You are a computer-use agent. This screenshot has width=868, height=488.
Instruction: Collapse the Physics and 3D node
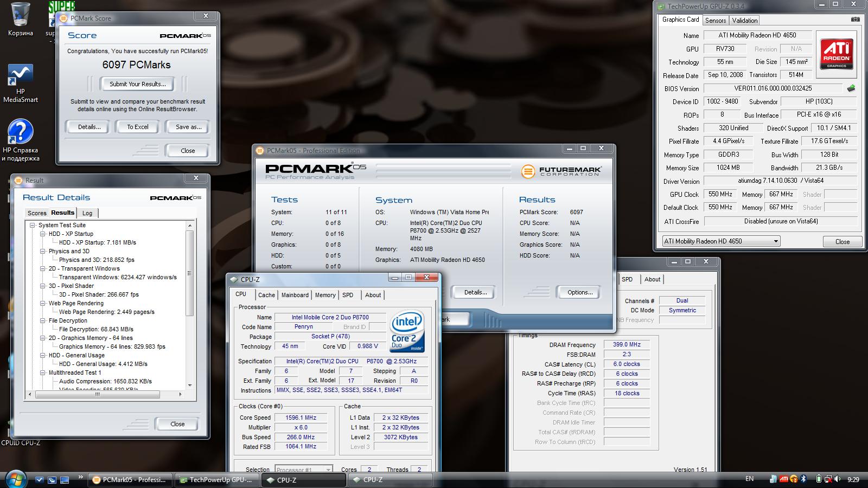[43, 251]
